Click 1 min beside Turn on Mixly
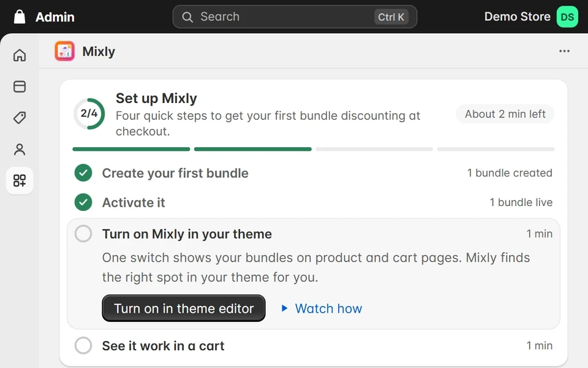 click(x=539, y=234)
